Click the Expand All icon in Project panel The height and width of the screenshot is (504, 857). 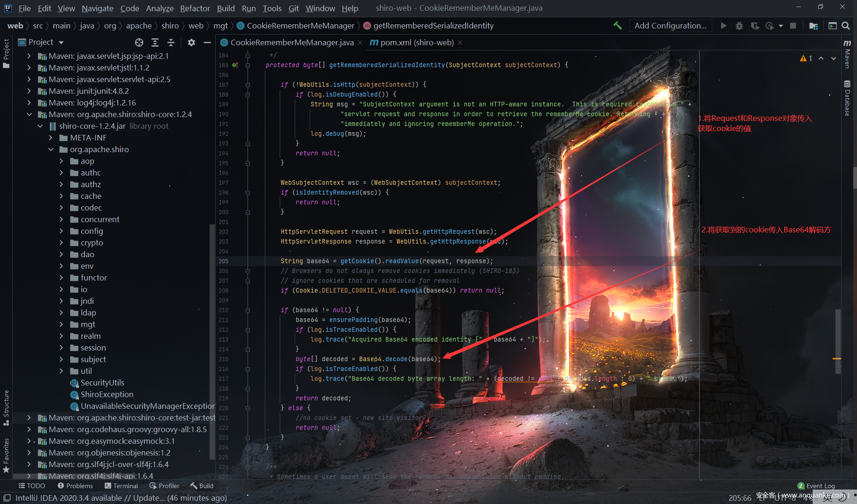[x=155, y=42]
